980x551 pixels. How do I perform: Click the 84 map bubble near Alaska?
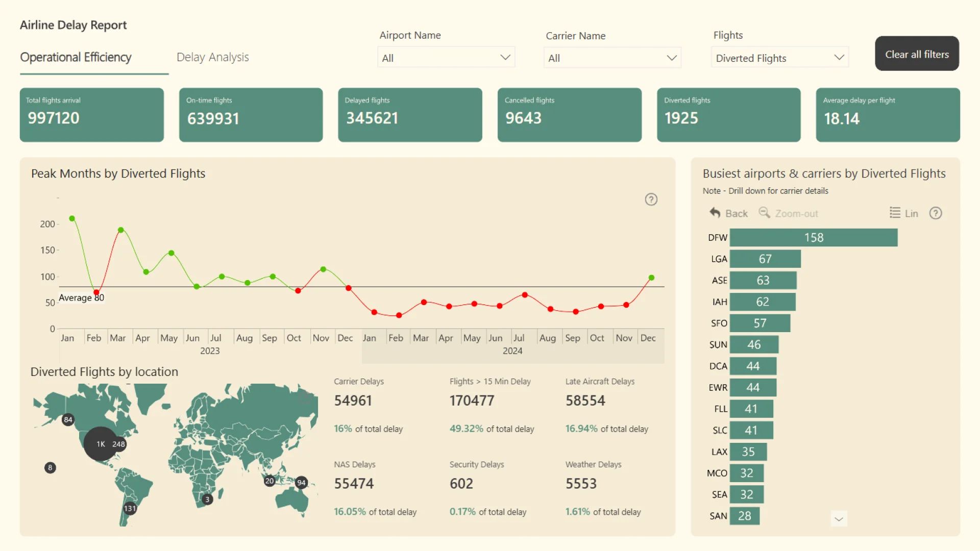68,420
